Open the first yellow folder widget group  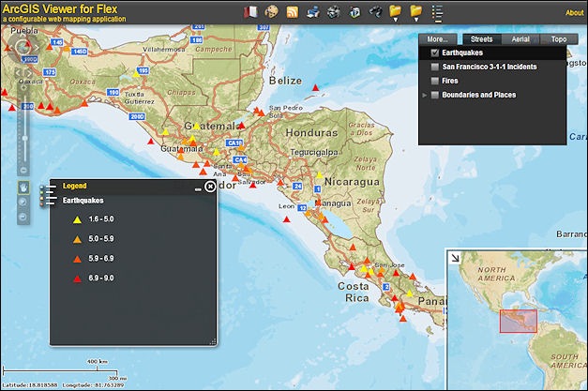(x=395, y=13)
